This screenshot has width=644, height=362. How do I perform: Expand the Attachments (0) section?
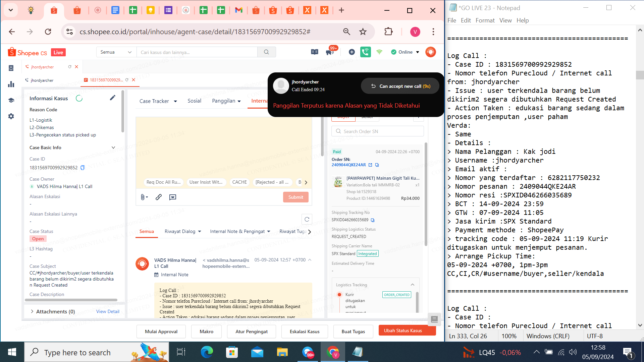[x=32, y=311]
